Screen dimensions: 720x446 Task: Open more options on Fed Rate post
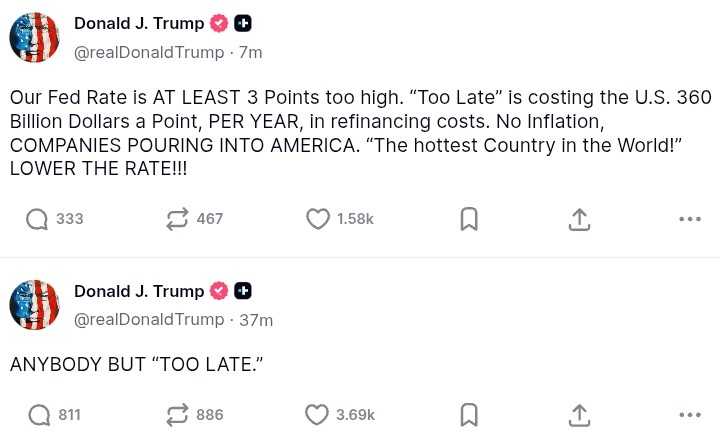[690, 219]
